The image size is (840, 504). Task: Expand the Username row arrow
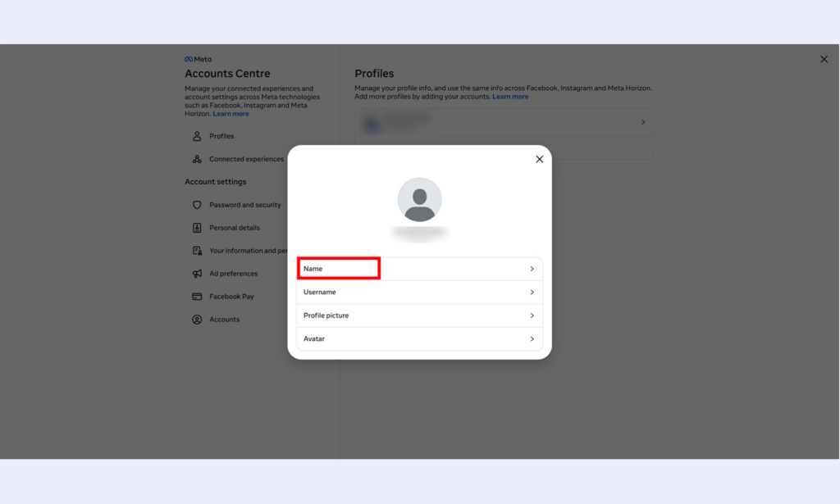(x=532, y=292)
